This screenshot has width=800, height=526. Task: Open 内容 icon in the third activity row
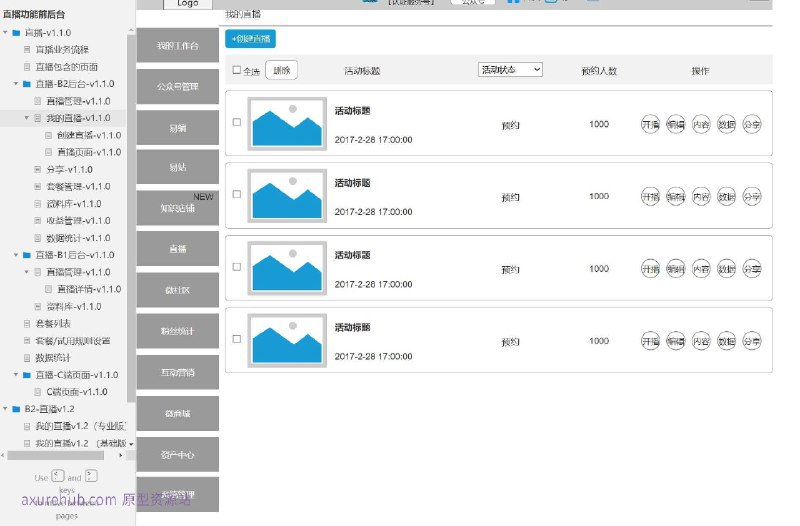[701, 268]
